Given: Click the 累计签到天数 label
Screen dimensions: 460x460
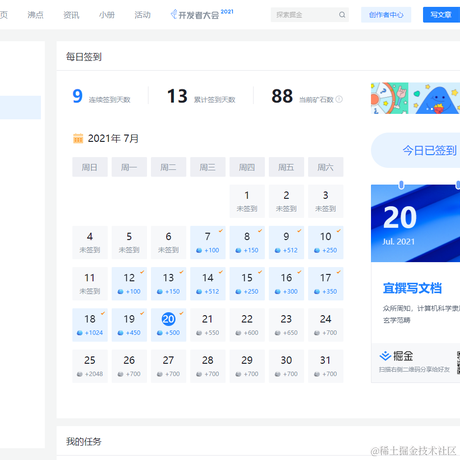Looking at the screenshot, I should click(215, 100).
